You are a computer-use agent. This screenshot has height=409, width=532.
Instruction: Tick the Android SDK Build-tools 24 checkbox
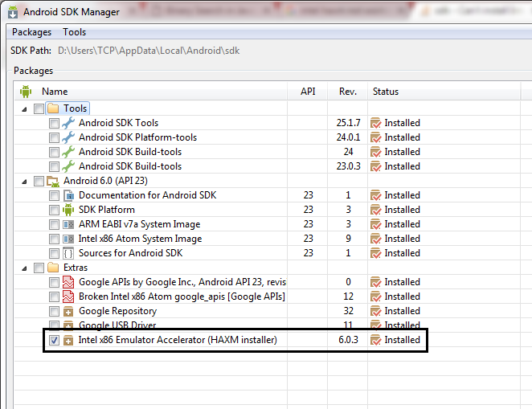[x=54, y=152]
